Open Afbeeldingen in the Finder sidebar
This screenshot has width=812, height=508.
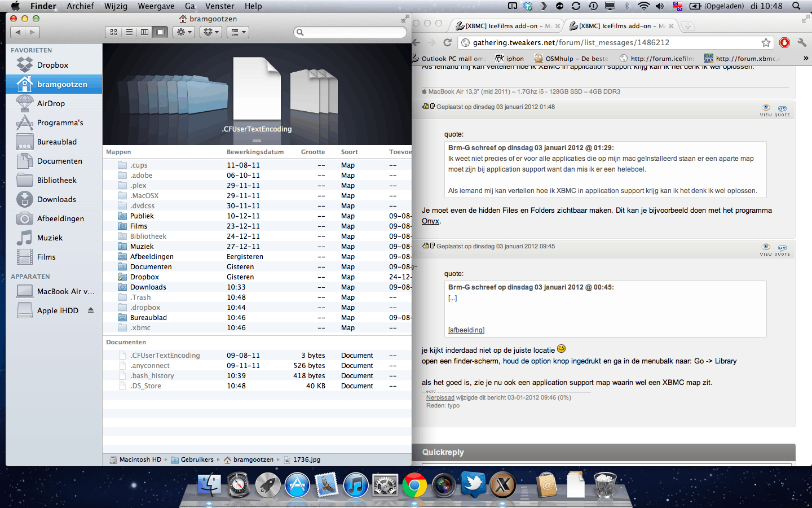[x=54, y=218]
